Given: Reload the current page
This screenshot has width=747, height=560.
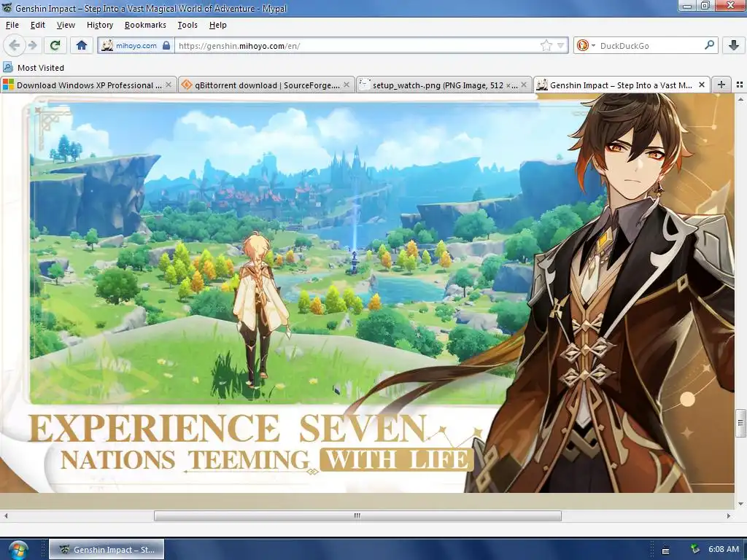Looking at the screenshot, I should pos(55,46).
